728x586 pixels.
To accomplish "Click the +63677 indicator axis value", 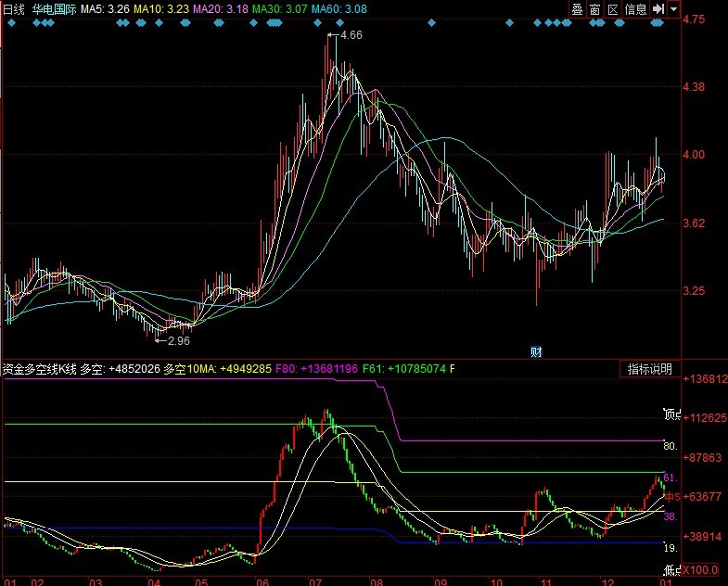I will coord(702,497).
